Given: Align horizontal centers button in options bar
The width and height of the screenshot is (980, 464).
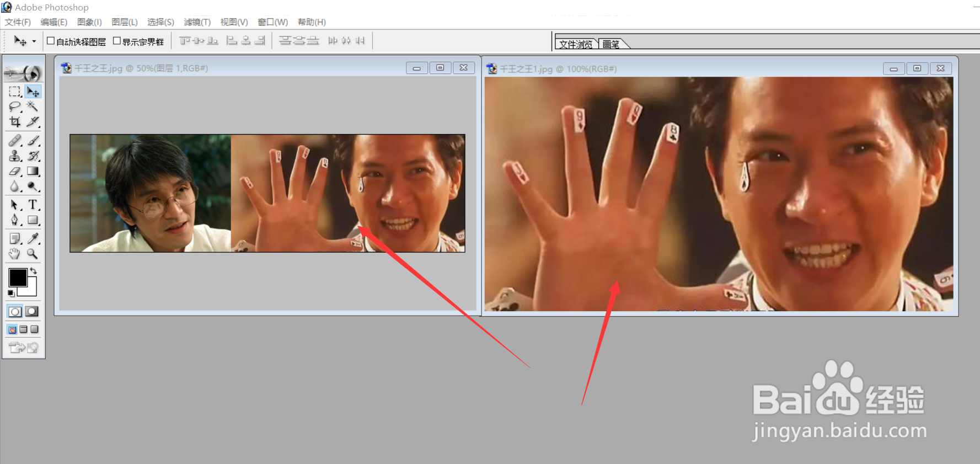Looking at the screenshot, I should click(246, 40).
